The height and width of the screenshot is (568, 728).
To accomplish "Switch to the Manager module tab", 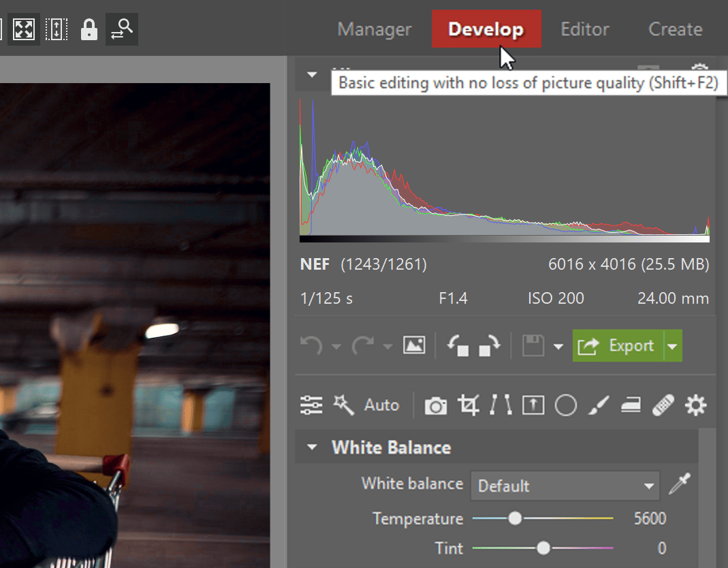I will pos(374,29).
